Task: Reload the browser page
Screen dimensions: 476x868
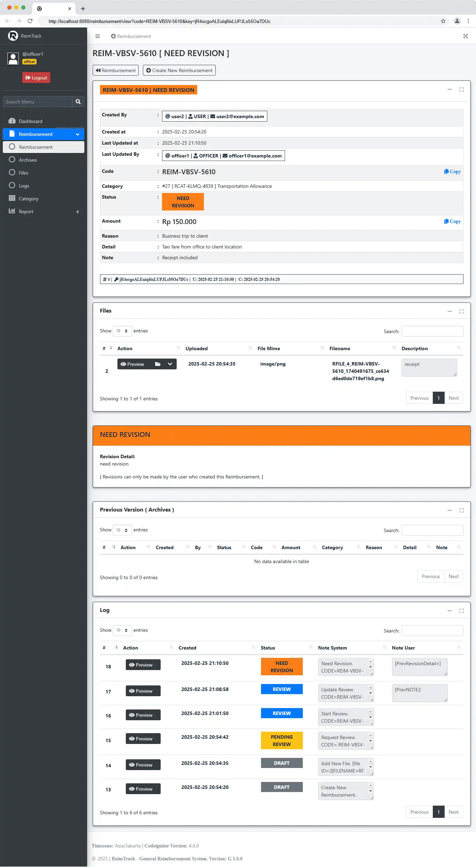Action: 30,21
